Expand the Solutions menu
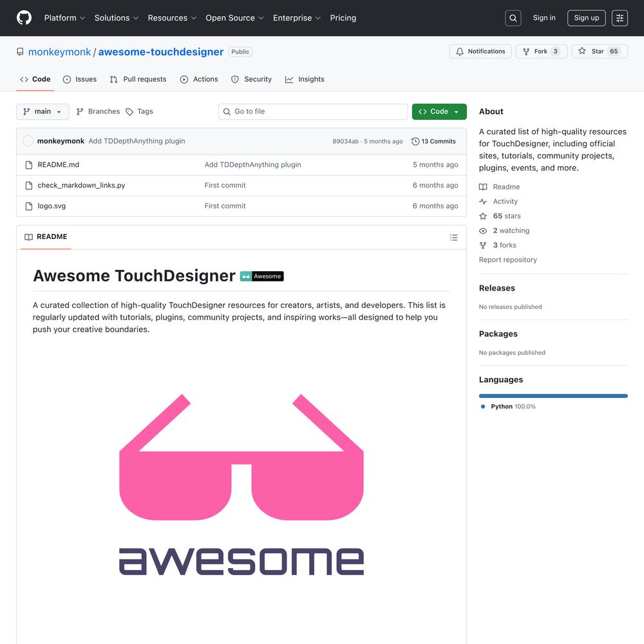This screenshot has height=644, width=644. click(x=116, y=18)
